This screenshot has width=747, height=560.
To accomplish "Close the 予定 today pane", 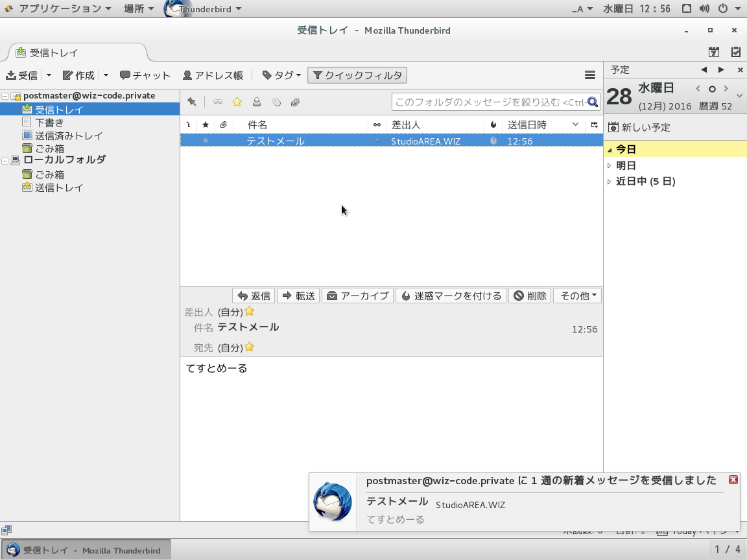I will click(x=740, y=70).
